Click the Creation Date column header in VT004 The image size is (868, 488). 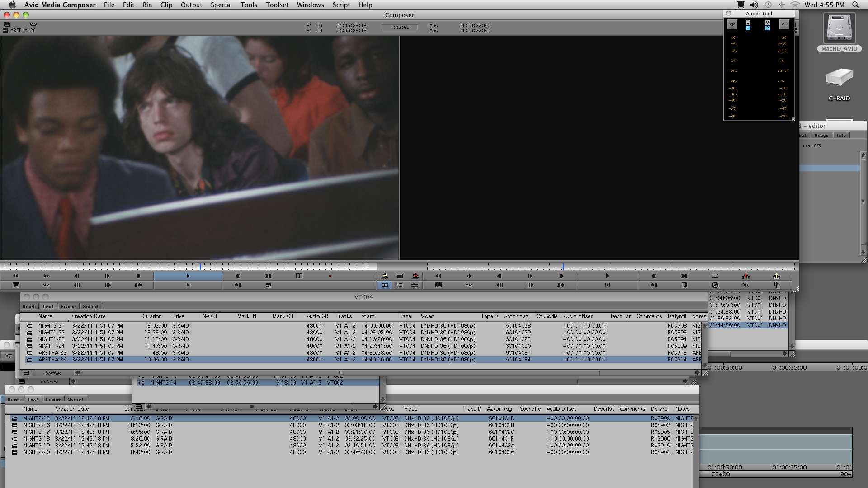(x=89, y=316)
